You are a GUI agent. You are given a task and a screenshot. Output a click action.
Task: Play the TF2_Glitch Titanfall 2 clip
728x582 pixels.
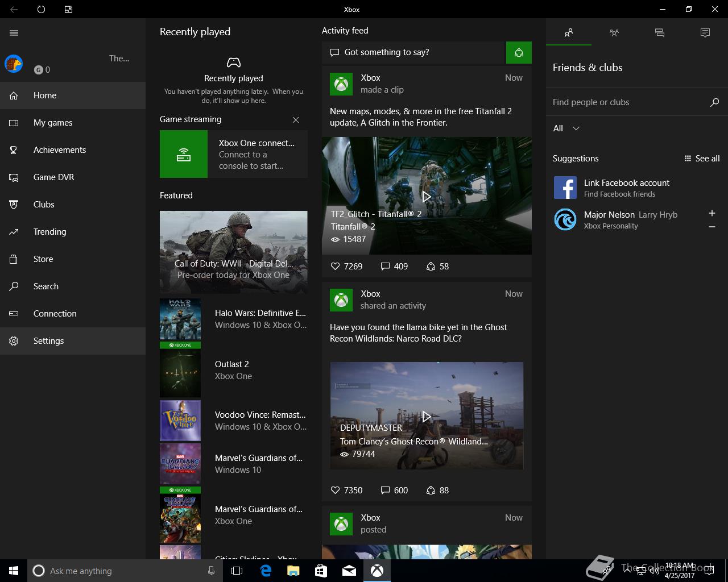pos(427,196)
